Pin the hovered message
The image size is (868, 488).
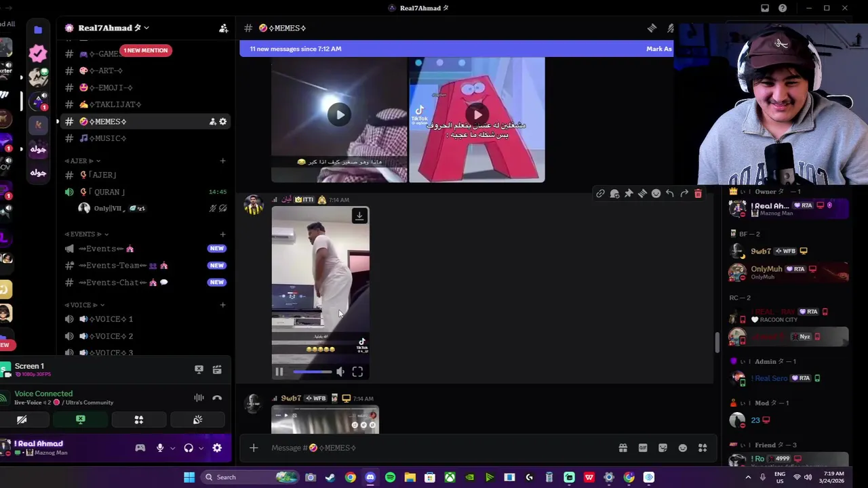tap(629, 194)
